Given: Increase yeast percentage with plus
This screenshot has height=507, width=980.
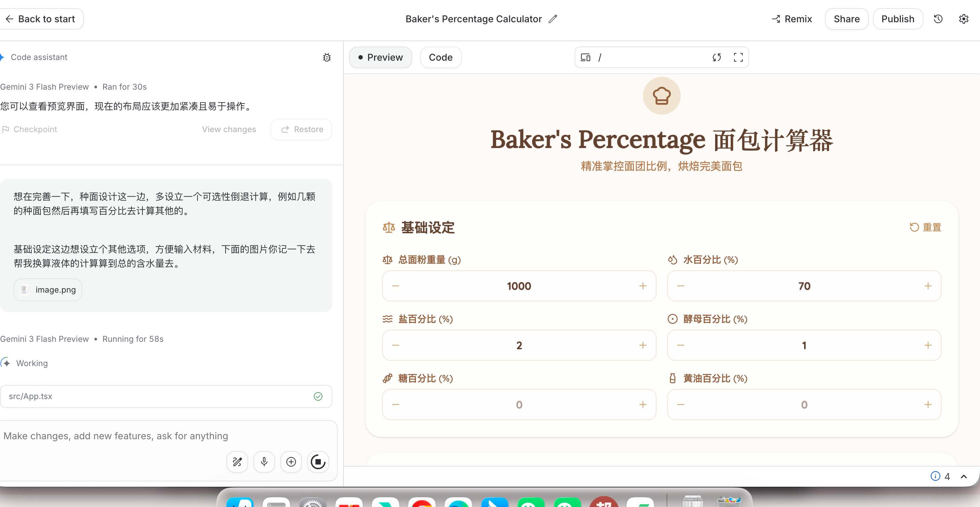Looking at the screenshot, I should (928, 345).
